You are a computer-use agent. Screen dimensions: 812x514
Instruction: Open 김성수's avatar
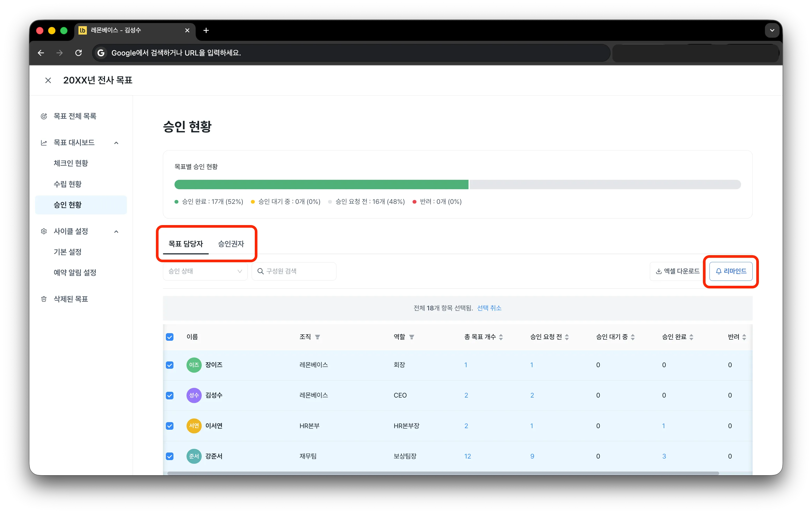tap(194, 395)
